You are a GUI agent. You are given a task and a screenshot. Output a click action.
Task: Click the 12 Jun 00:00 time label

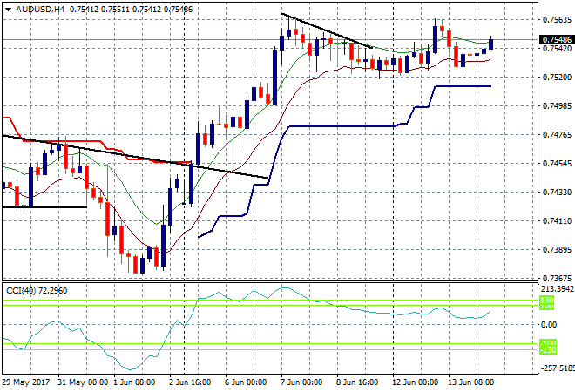coord(415,382)
